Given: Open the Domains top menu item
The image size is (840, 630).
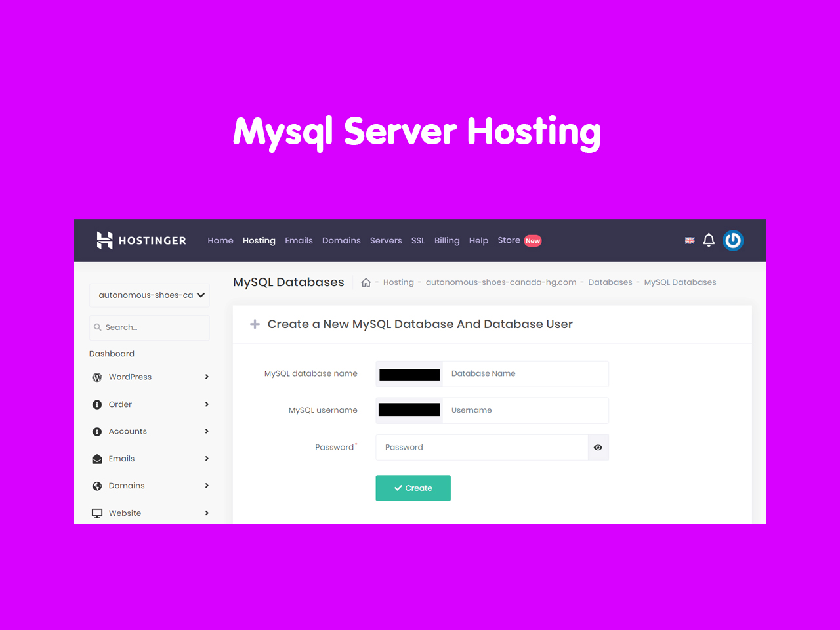Looking at the screenshot, I should click(x=341, y=241).
